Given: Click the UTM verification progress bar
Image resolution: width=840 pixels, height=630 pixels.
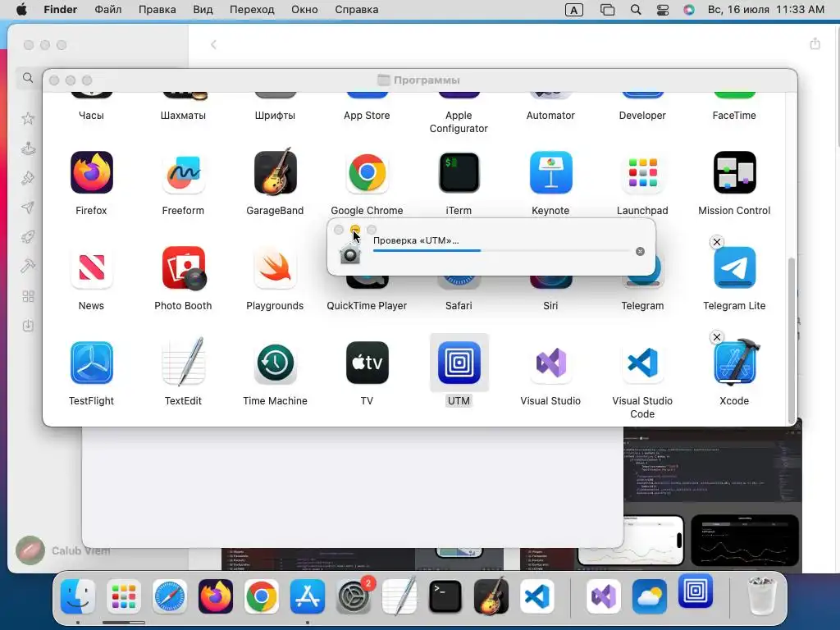Looking at the screenshot, I should [x=502, y=250].
